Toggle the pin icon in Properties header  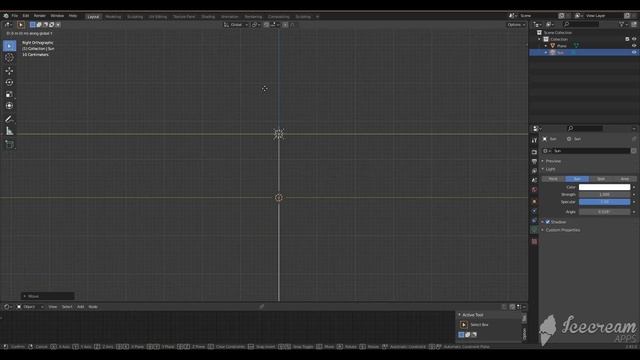[x=634, y=139]
